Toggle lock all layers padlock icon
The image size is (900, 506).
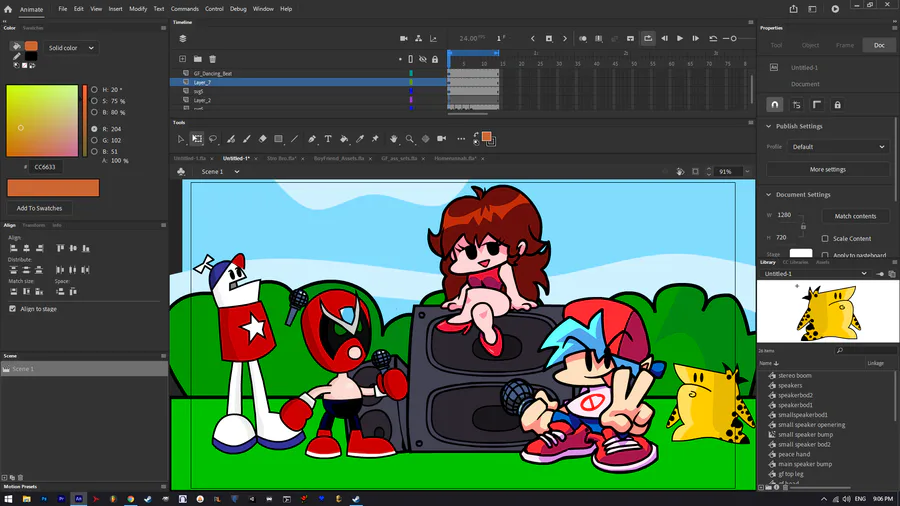point(435,59)
